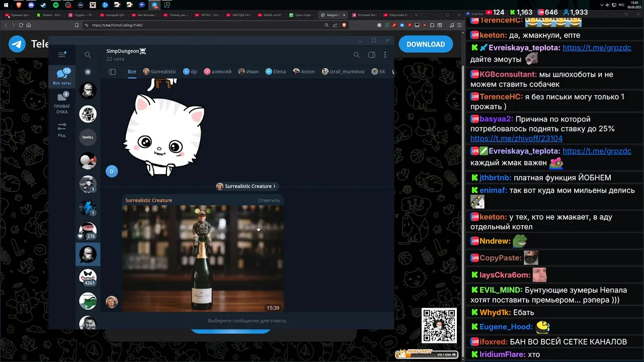The height and width of the screenshot is (362, 644).
Task: Switch to the KK topic tab
Action: click(378, 71)
